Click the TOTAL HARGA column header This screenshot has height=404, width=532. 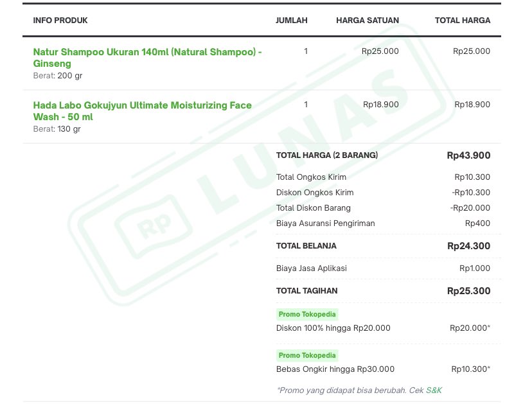463,21
